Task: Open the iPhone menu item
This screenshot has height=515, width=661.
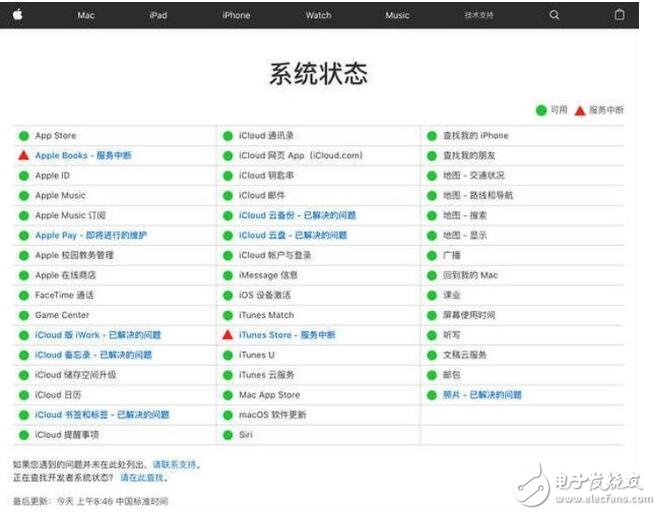Action: click(236, 15)
